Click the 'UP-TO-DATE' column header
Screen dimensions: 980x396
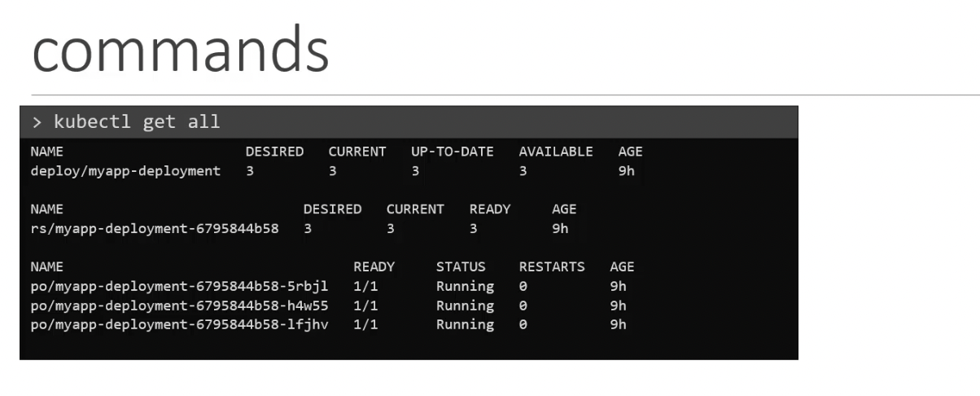pyautogui.click(x=453, y=152)
